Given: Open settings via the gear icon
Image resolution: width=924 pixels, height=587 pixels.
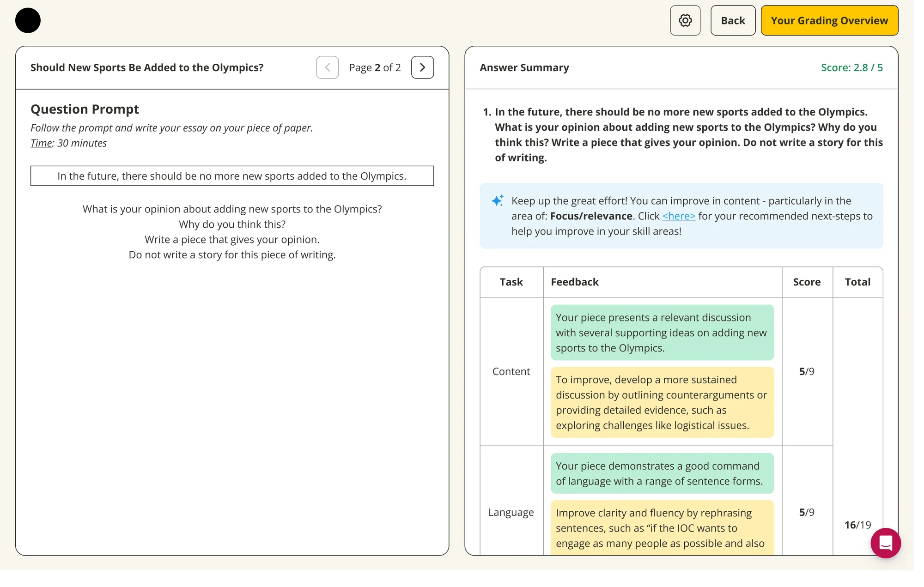Looking at the screenshot, I should click(685, 20).
